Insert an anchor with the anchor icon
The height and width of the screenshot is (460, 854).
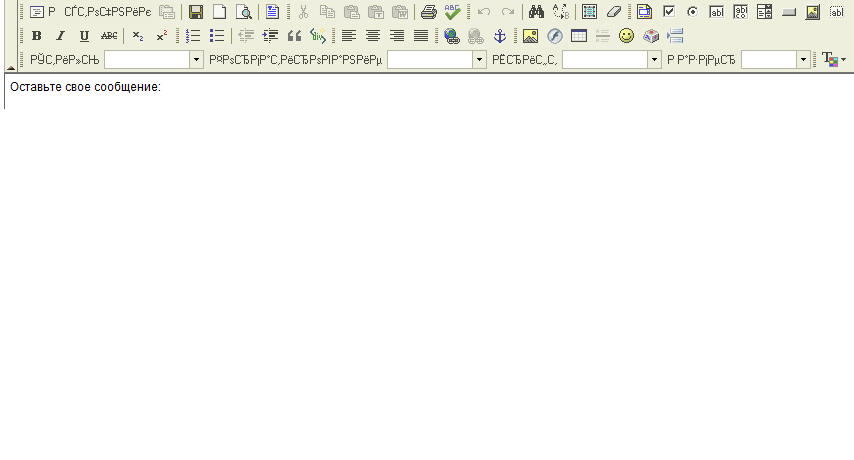(x=500, y=36)
